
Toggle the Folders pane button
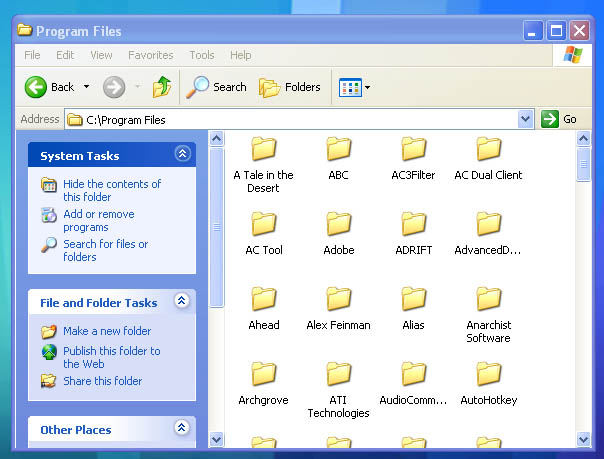(x=289, y=87)
